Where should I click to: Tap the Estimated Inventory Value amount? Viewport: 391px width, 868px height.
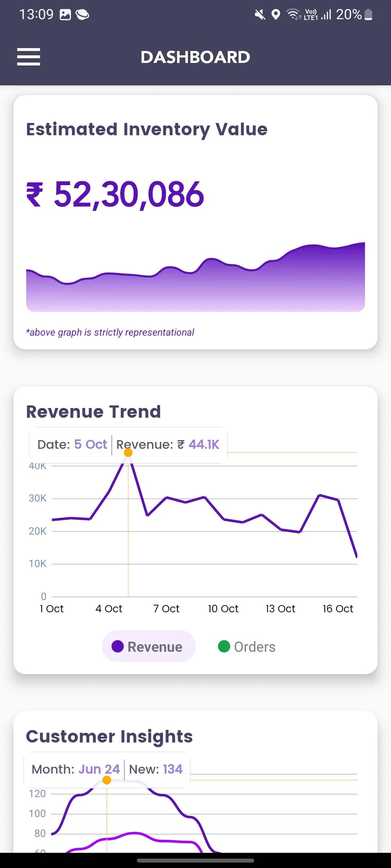point(115,195)
